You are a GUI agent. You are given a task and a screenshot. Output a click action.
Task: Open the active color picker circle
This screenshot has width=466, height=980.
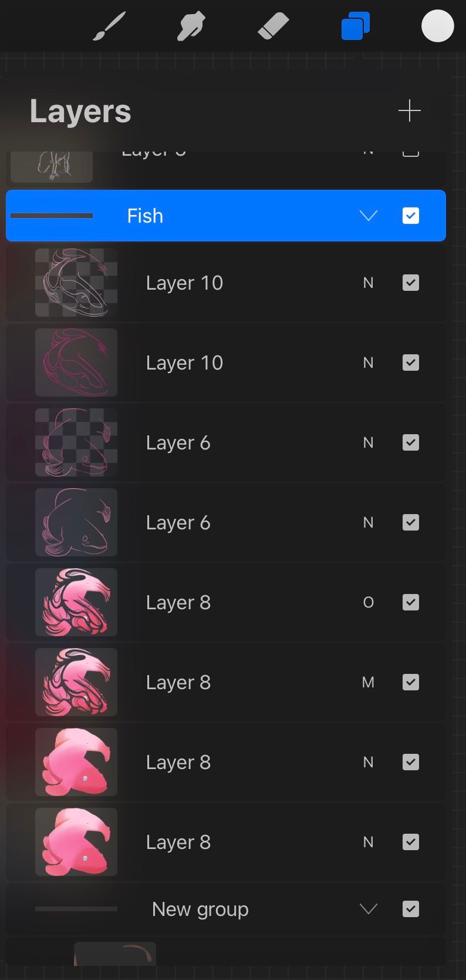coord(438,26)
